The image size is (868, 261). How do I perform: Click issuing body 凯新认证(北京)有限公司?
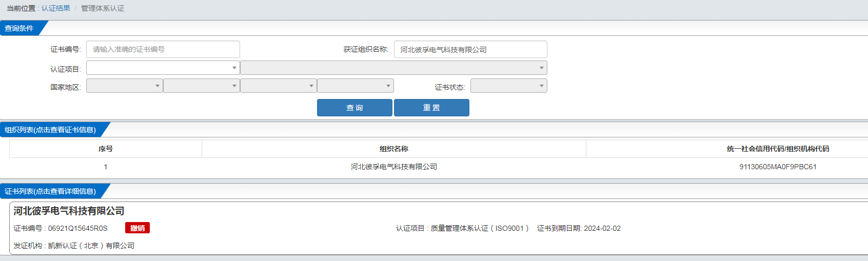[x=91, y=246]
